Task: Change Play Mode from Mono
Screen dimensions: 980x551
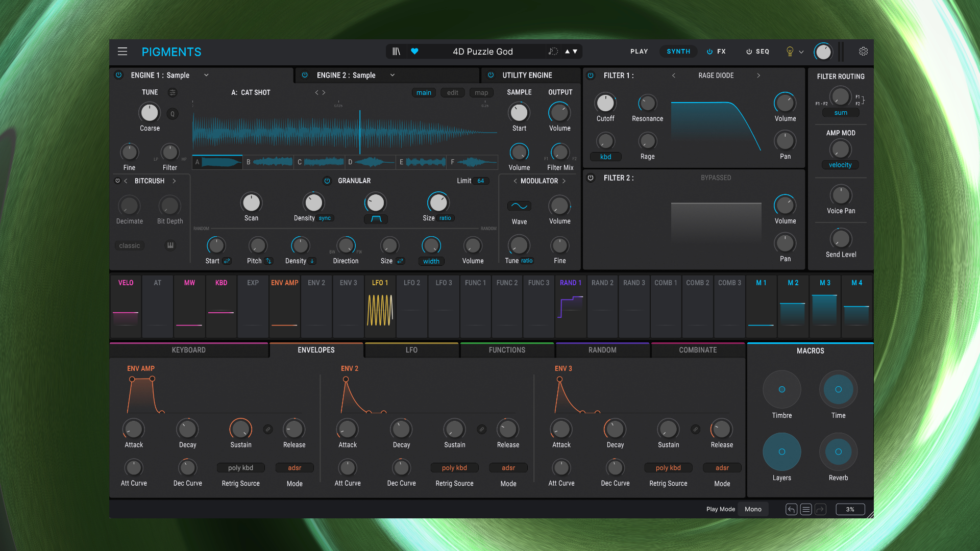Action: (x=753, y=509)
